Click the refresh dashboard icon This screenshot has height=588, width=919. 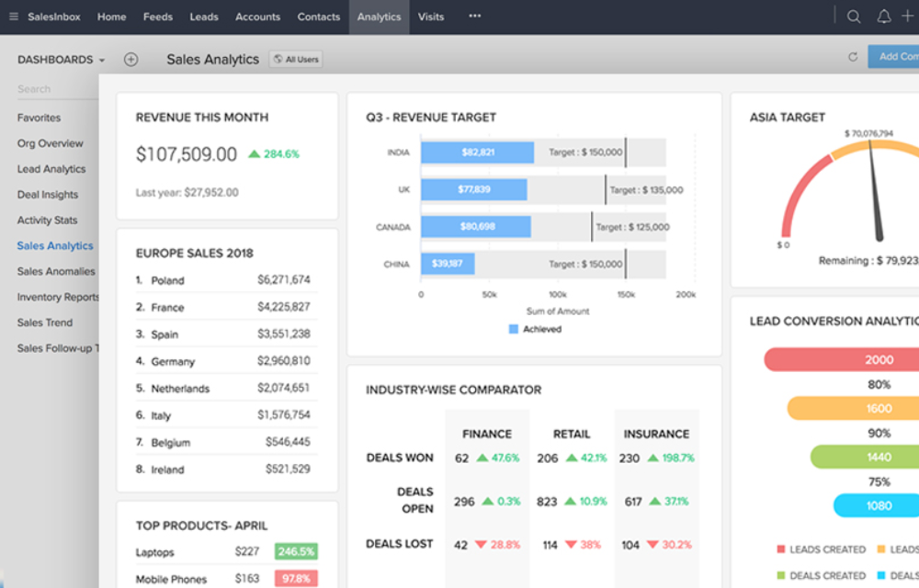point(853,57)
